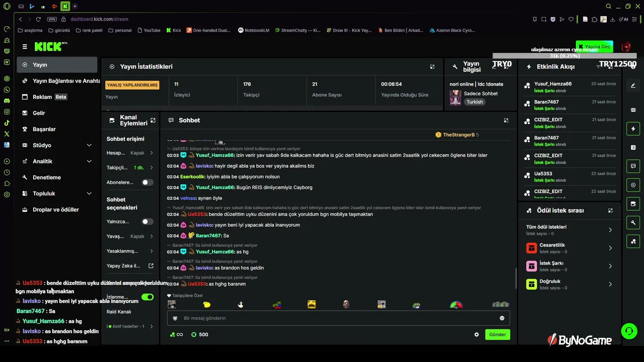Image resolution: width=644 pixels, height=362 pixels.
Task: Open the browser search magnifier icon
Action: 608,7
